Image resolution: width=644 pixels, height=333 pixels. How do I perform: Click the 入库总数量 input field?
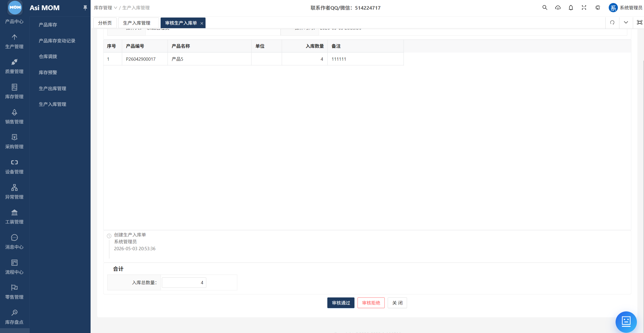click(184, 282)
